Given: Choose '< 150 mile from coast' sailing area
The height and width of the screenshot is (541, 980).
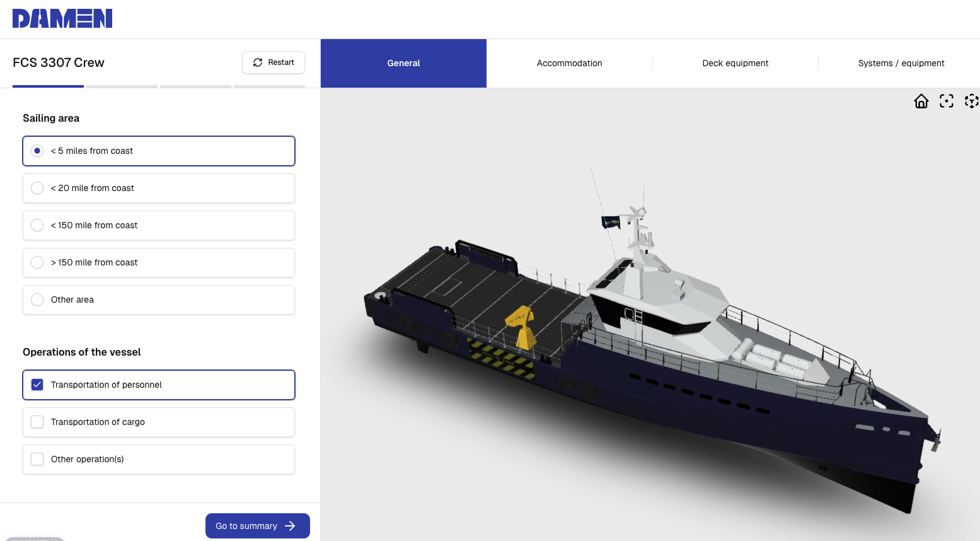Looking at the screenshot, I should (159, 226).
